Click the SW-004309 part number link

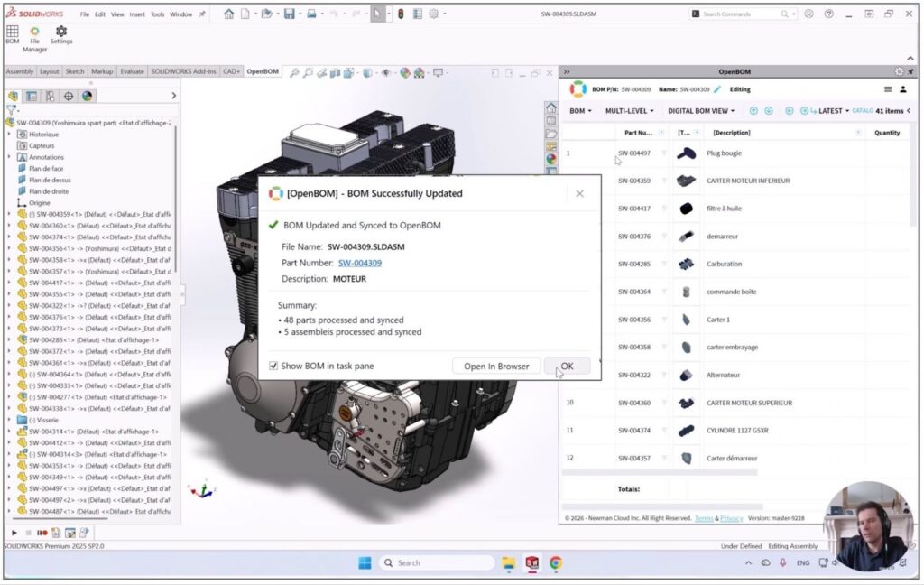[x=359, y=263]
